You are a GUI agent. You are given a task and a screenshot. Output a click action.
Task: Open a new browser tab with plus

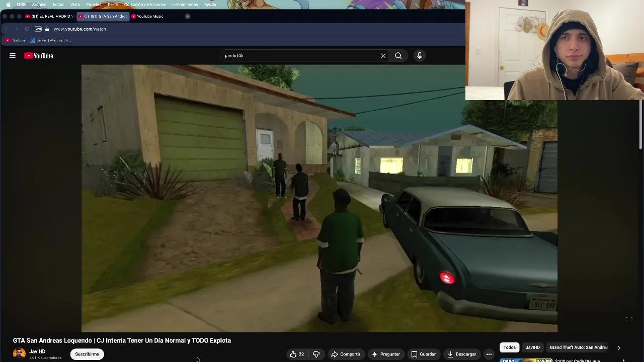pos(188,16)
